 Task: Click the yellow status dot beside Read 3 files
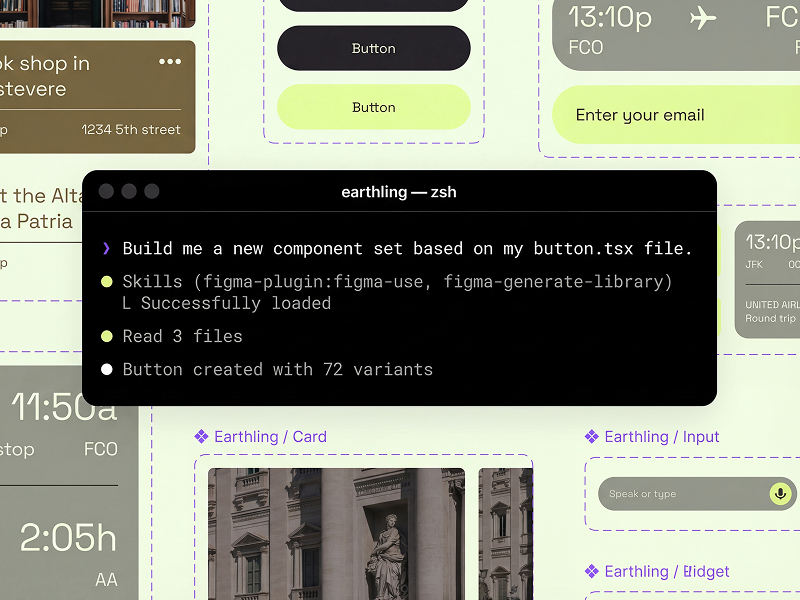(106, 337)
